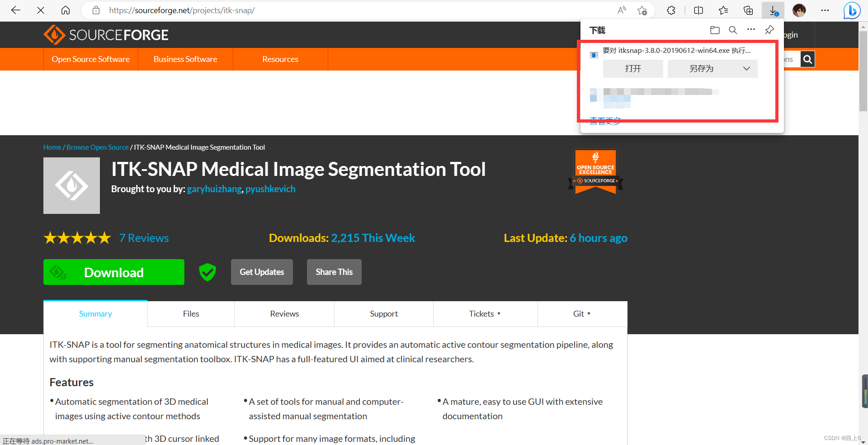This screenshot has height=445, width=868.
Task: Click the green Download button
Action: point(114,272)
